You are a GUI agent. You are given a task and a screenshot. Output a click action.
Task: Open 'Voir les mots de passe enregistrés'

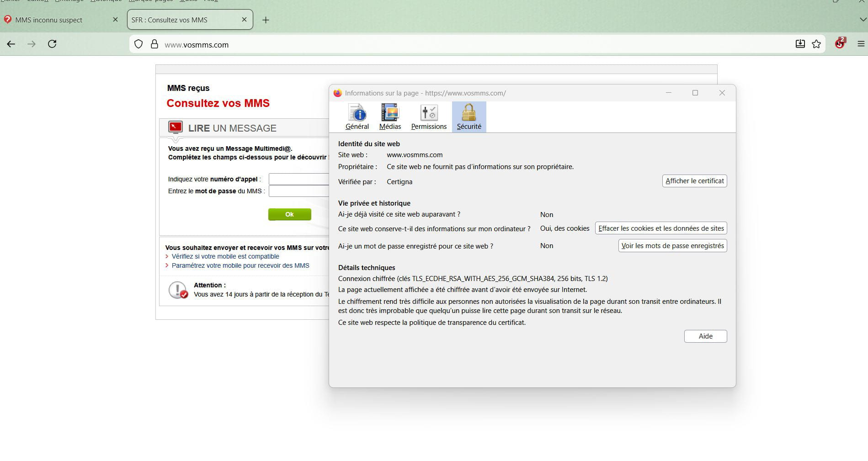(x=673, y=246)
